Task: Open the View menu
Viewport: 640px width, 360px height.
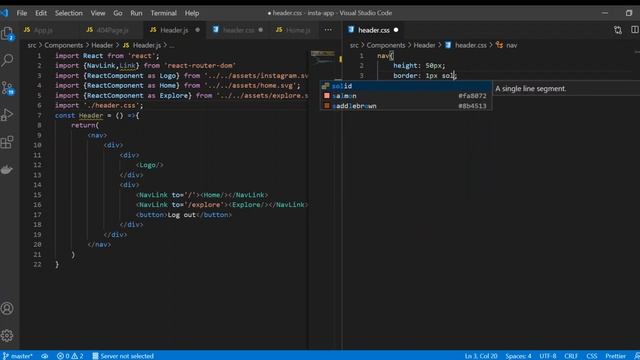Action: (x=98, y=13)
